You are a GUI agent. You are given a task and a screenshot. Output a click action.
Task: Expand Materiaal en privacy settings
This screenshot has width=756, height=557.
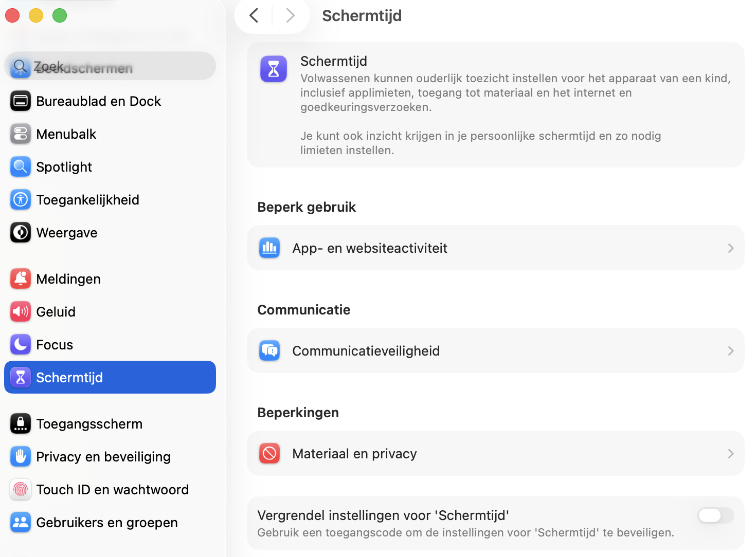coord(730,453)
